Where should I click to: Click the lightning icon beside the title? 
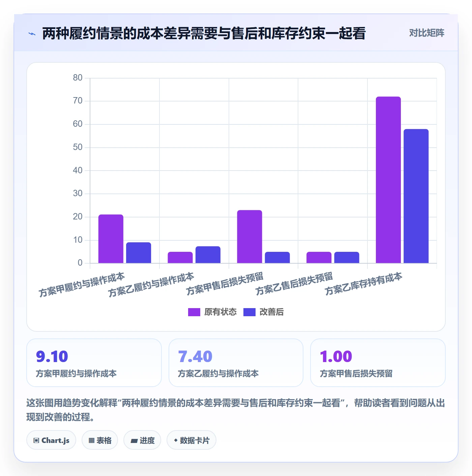click(x=32, y=34)
